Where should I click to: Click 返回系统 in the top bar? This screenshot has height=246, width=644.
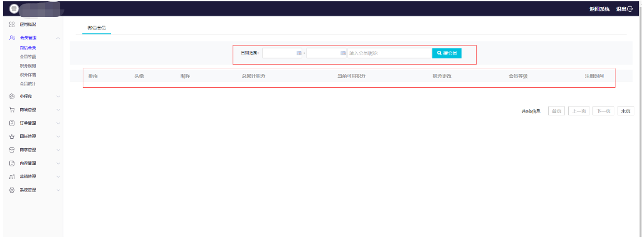click(599, 9)
